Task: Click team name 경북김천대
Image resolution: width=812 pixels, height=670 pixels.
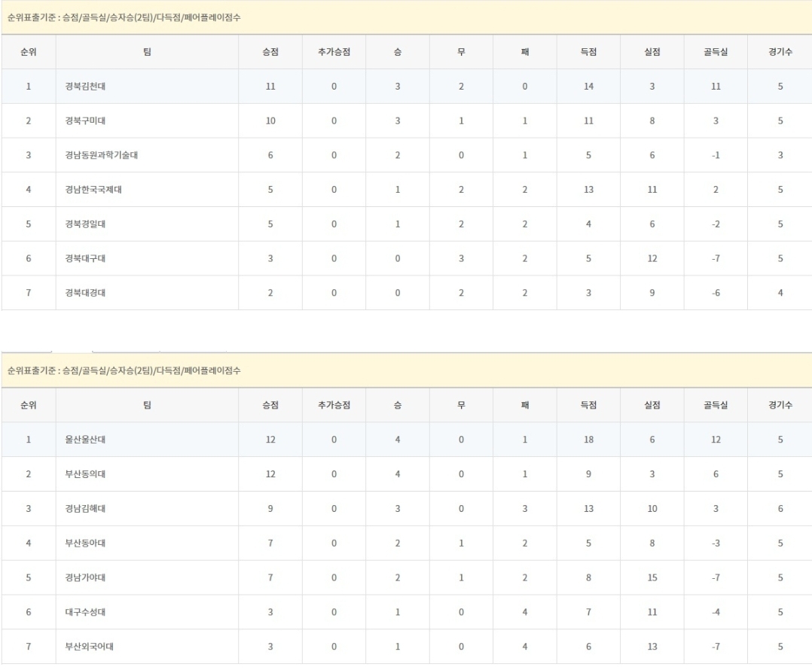Action: [85, 87]
